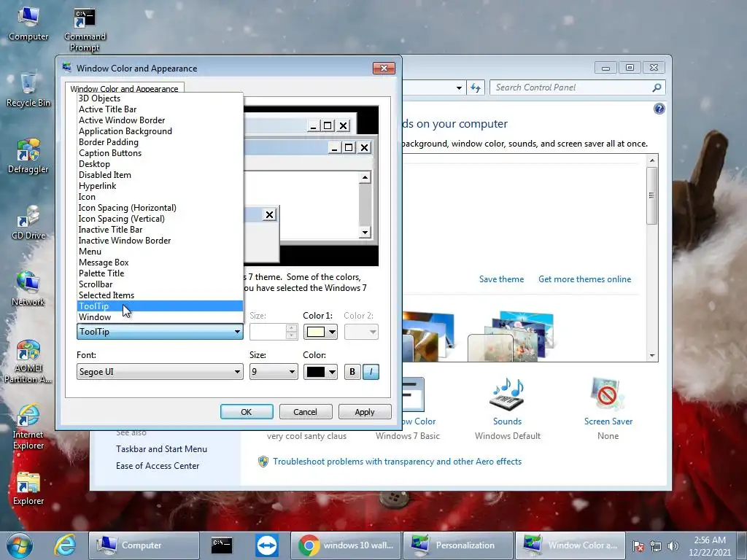Toggle the Bold font button
The image size is (747, 560).
tap(352, 372)
